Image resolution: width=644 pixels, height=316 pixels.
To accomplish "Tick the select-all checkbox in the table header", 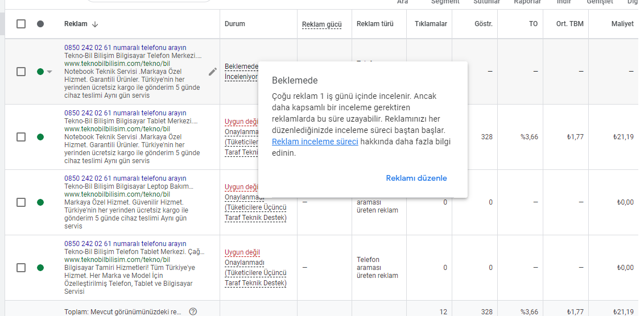I will pos(21,24).
